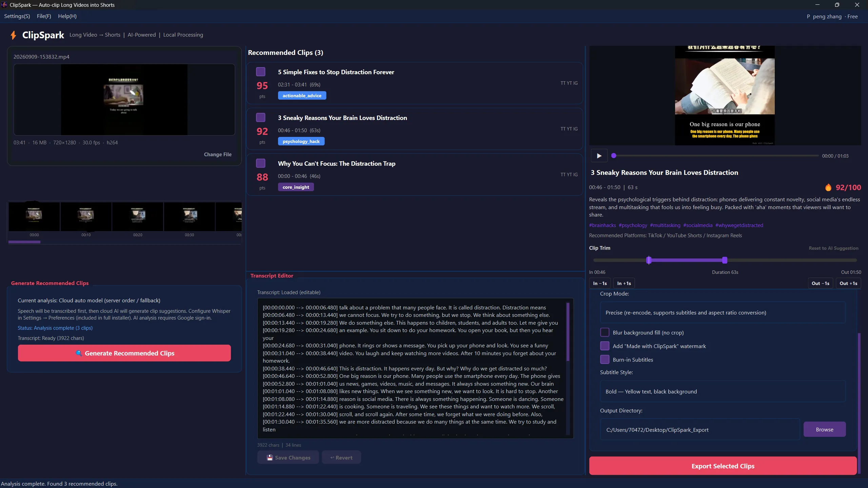Image resolution: width=868 pixels, height=488 pixels.
Task: Click the output directory path field
Action: click(700, 430)
